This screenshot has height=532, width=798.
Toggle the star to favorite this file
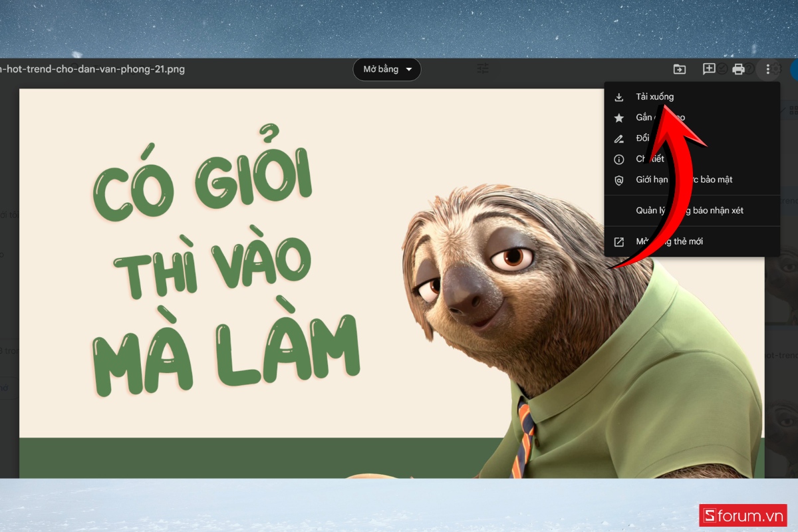619,118
